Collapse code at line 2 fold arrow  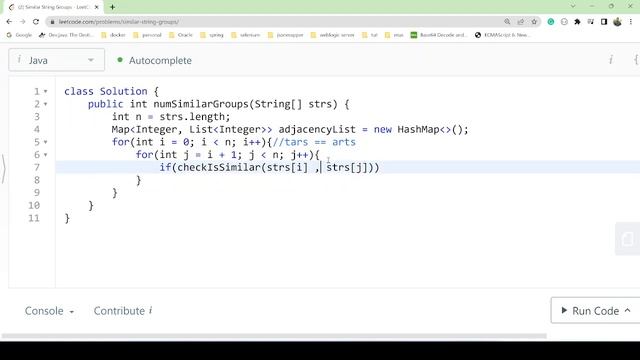(x=45, y=104)
